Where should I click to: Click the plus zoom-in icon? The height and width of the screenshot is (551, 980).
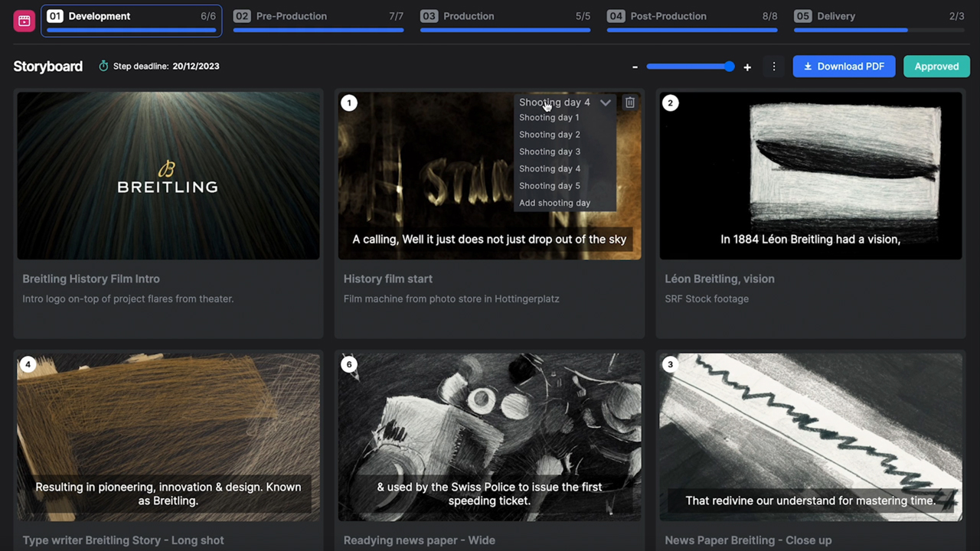pos(747,67)
